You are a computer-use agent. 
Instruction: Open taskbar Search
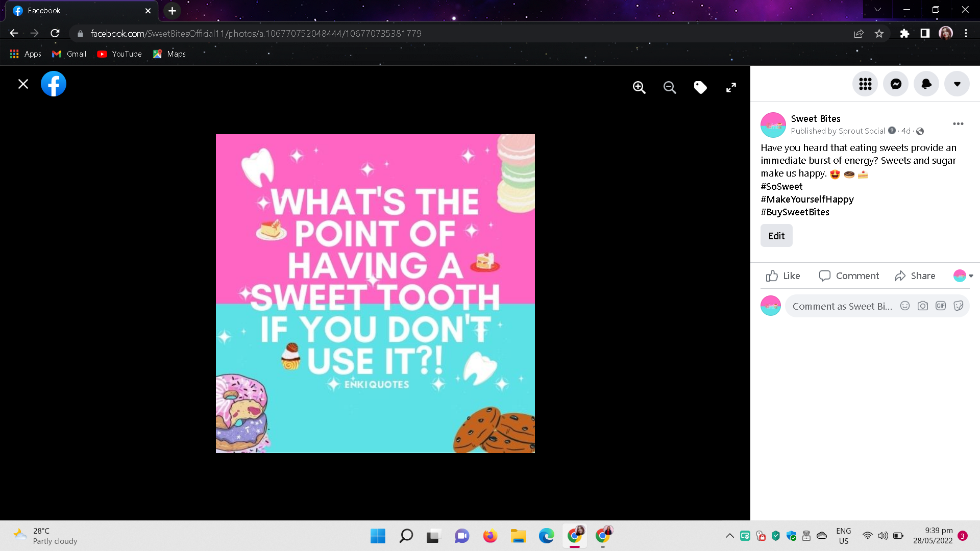pyautogui.click(x=406, y=536)
